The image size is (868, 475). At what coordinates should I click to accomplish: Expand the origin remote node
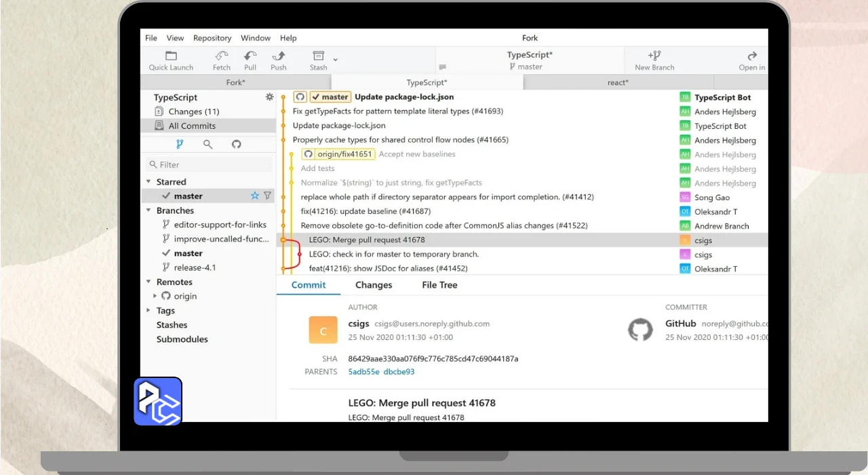pos(155,296)
